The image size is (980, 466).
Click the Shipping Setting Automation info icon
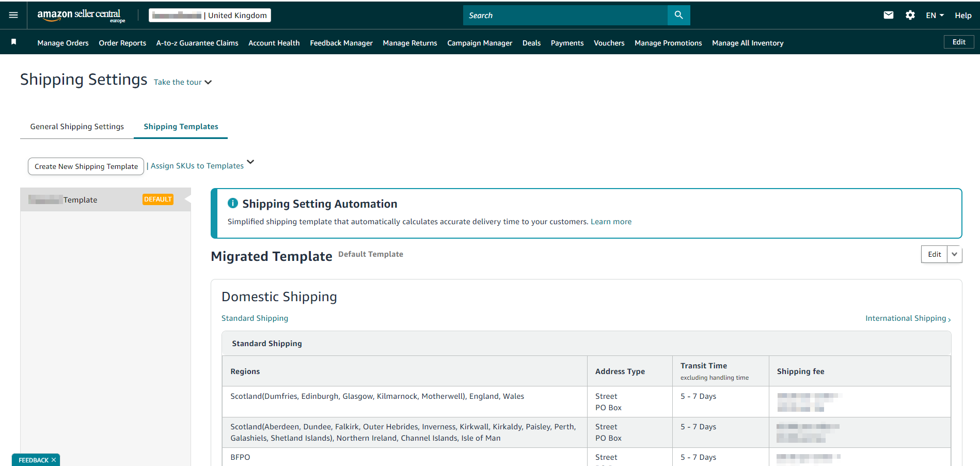click(233, 204)
